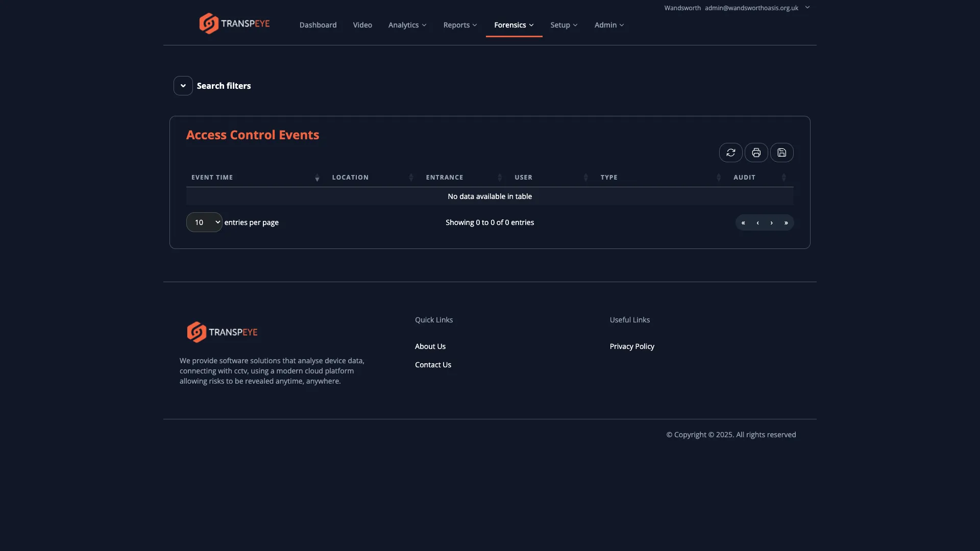
Task: Sort the table by Location column
Action: point(350,177)
